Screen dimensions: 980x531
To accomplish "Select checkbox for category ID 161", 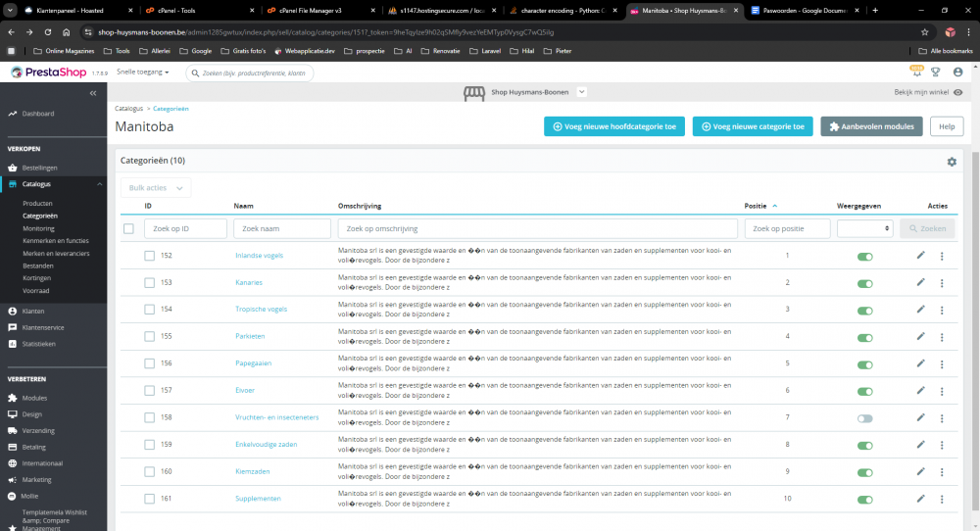I will (149, 499).
